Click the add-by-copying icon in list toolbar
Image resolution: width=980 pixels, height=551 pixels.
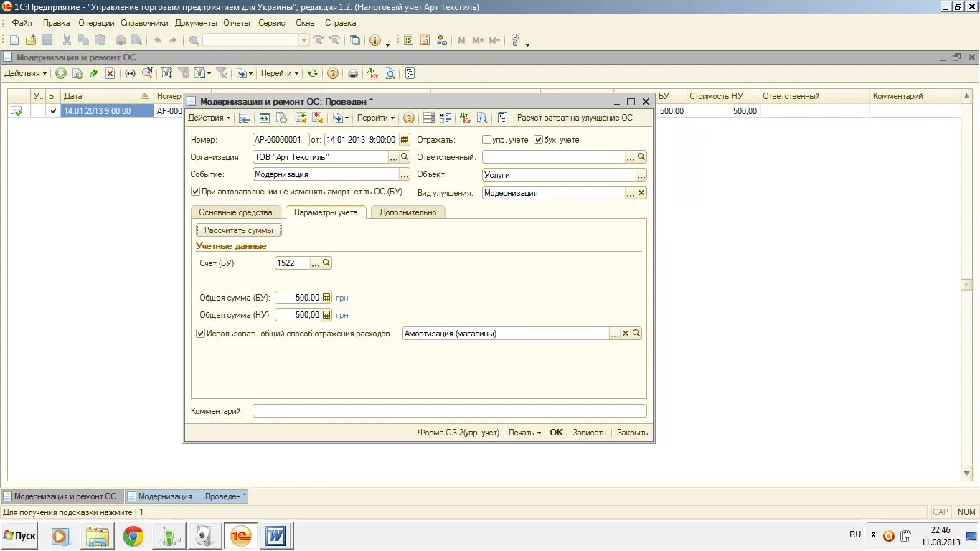[x=77, y=73]
